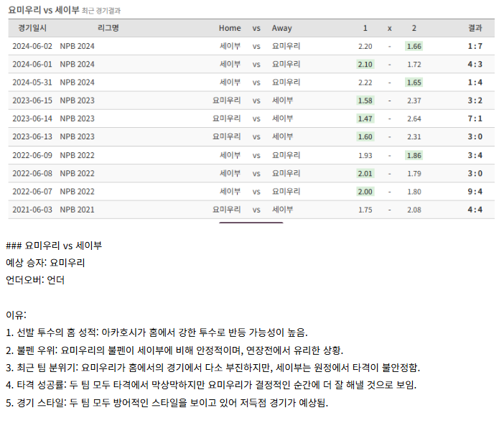The image size is (504, 423).
Task: Click the result 1:7
Action: pyautogui.click(x=475, y=46)
